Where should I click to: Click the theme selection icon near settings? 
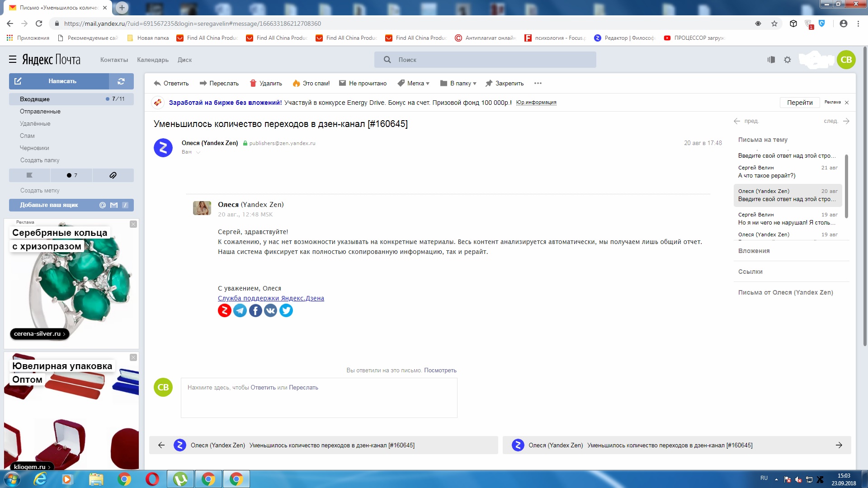[771, 60]
